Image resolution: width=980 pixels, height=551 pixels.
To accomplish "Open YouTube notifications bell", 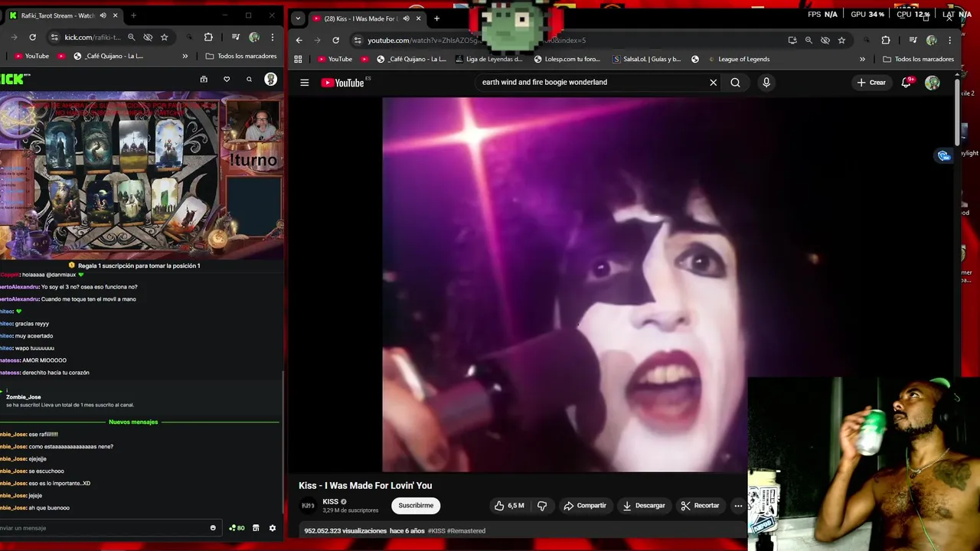I will click(x=906, y=83).
